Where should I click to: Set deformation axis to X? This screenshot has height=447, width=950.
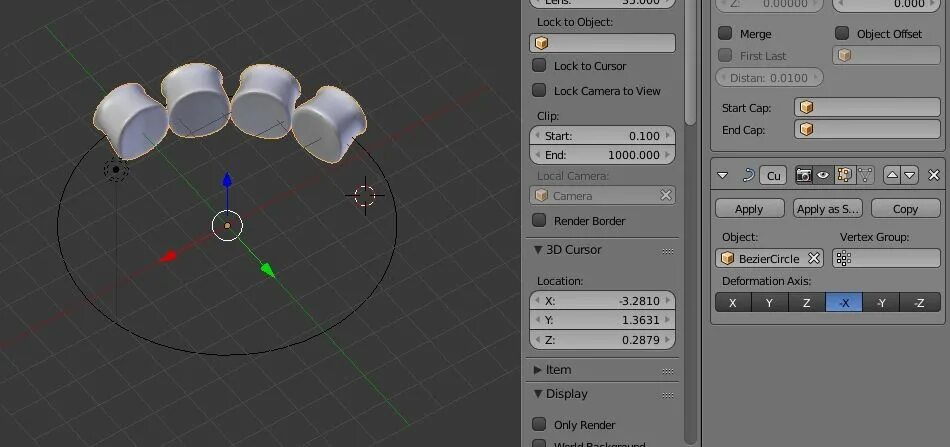[x=733, y=303]
